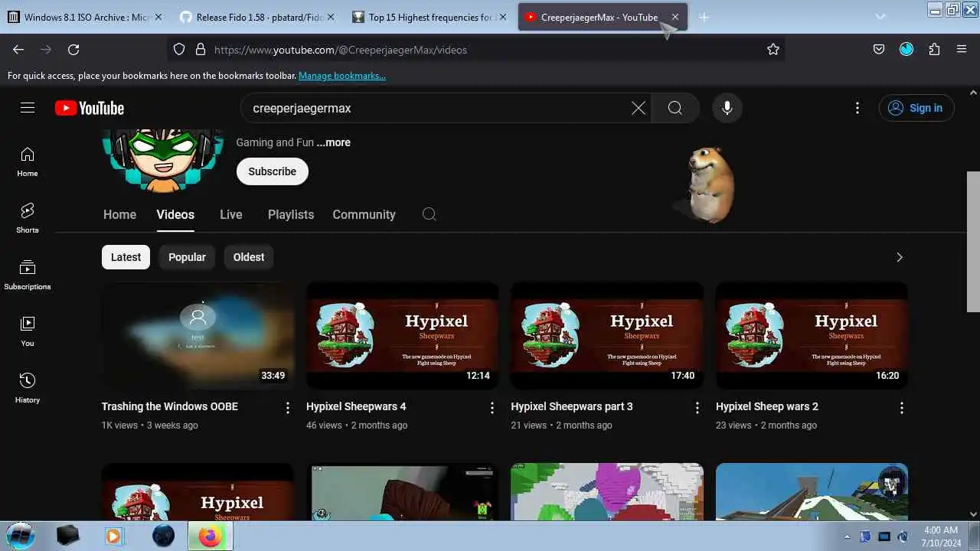The image size is (980, 551).
Task: Open the Hypixel Sheepwars part 3 title
Action: (572, 406)
